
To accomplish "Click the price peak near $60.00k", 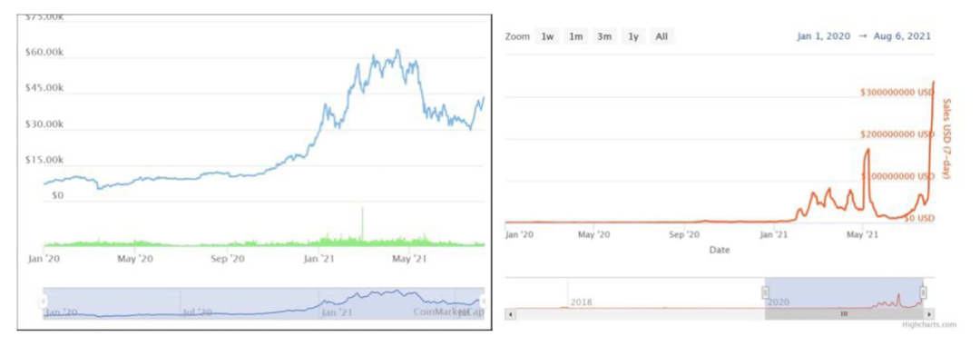I will coord(397,50).
